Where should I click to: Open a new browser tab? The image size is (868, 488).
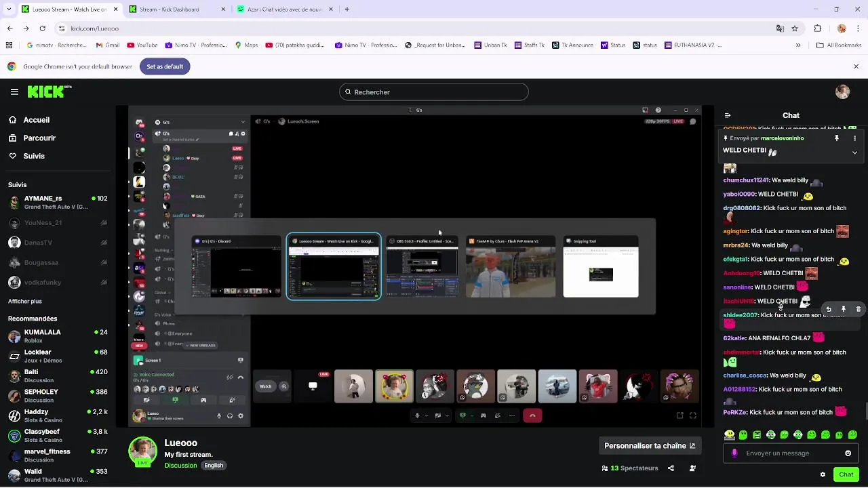[347, 9]
